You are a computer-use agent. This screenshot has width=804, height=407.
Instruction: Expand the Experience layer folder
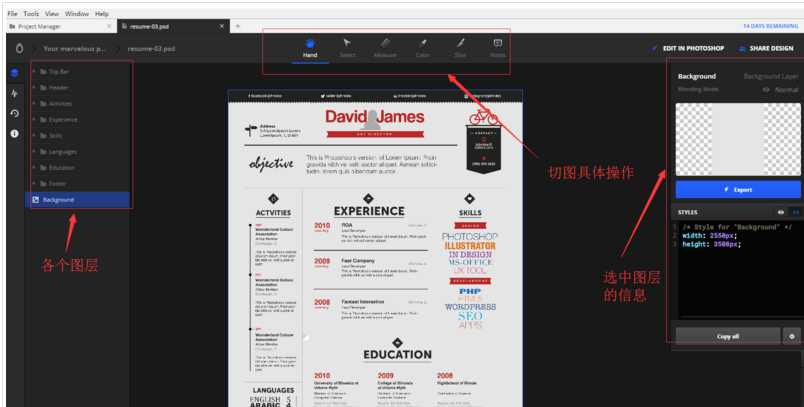34,119
